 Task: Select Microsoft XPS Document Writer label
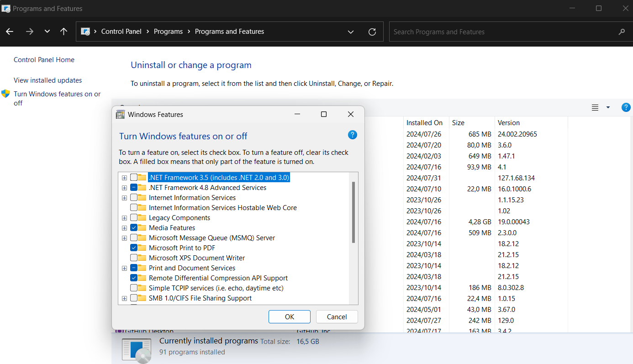pyautogui.click(x=197, y=258)
